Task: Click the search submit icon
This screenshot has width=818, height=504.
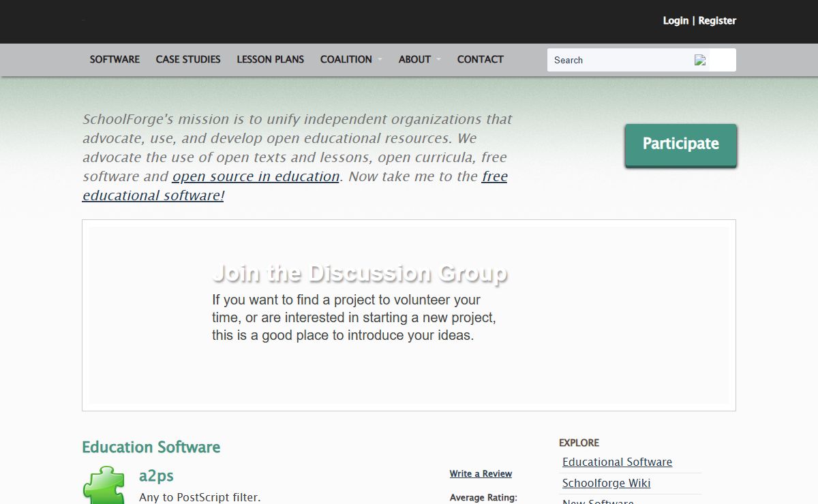Action: pos(700,60)
